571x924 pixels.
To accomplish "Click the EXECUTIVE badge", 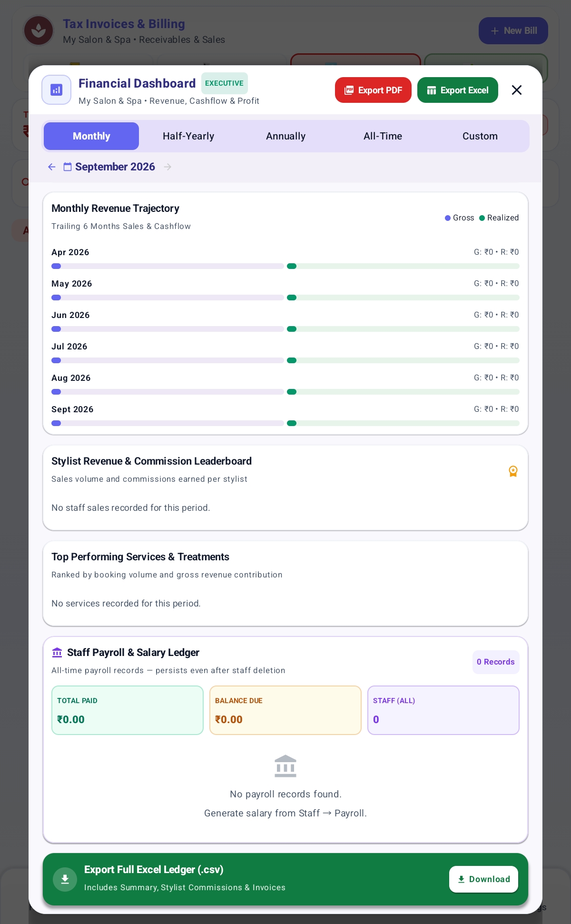I will 225,83.
